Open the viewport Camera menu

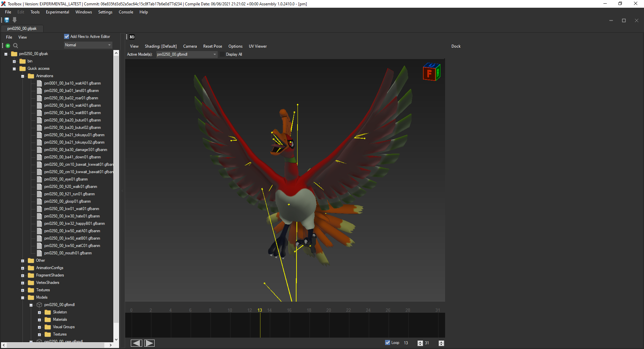coord(190,46)
